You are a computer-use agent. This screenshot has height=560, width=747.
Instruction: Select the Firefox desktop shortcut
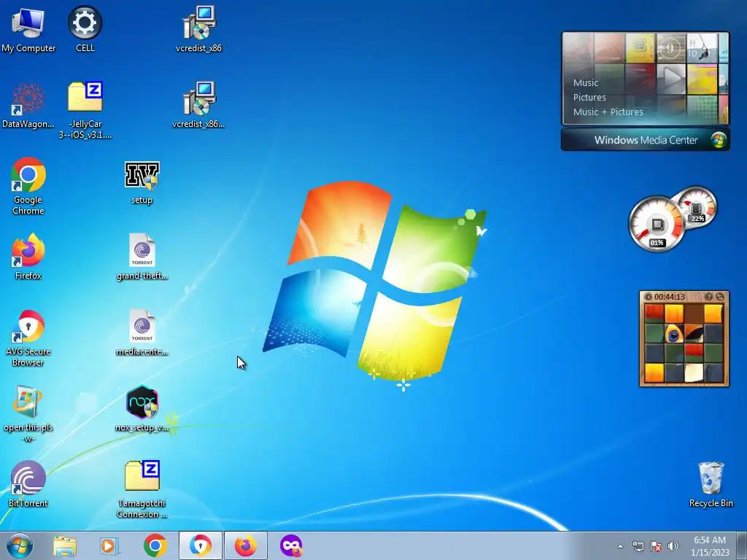[x=28, y=257]
